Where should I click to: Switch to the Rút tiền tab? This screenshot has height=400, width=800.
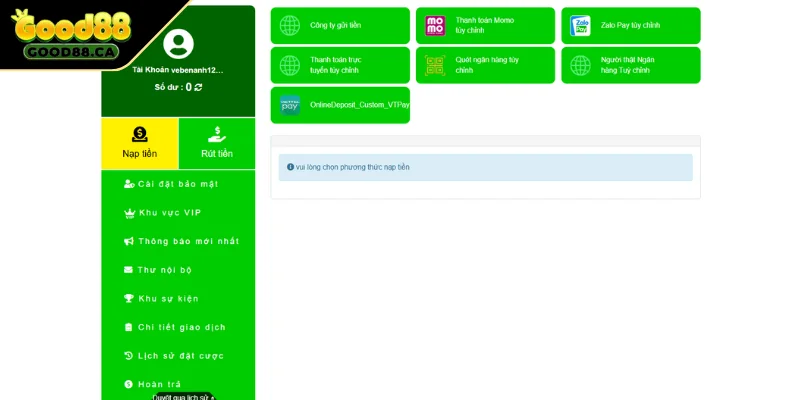(217, 144)
